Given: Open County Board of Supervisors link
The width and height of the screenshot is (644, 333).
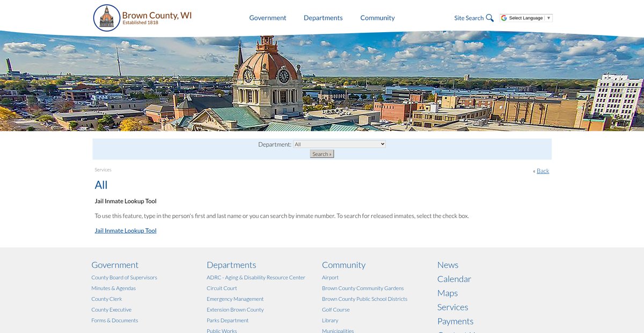Looking at the screenshot, I should tap(124, 278).
